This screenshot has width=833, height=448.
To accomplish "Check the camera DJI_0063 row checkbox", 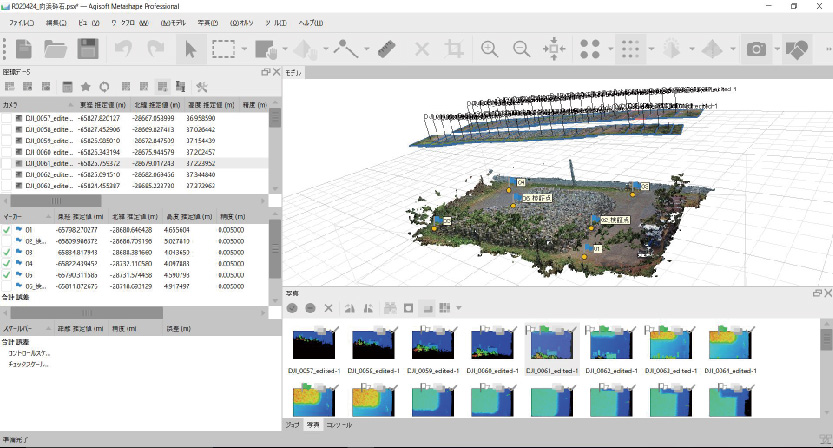I will point(6,185).
